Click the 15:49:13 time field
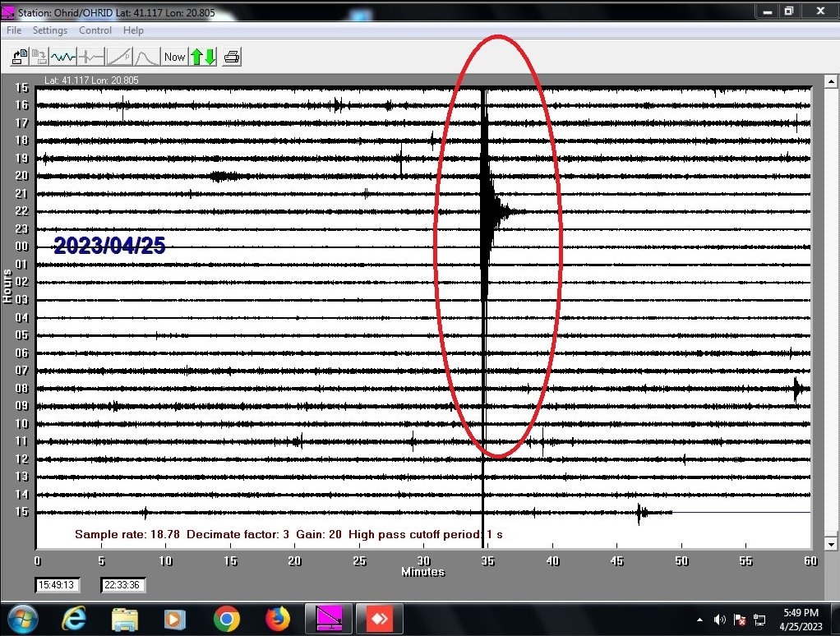Screen dimensions: 840x636 click(x=58, y=585)
